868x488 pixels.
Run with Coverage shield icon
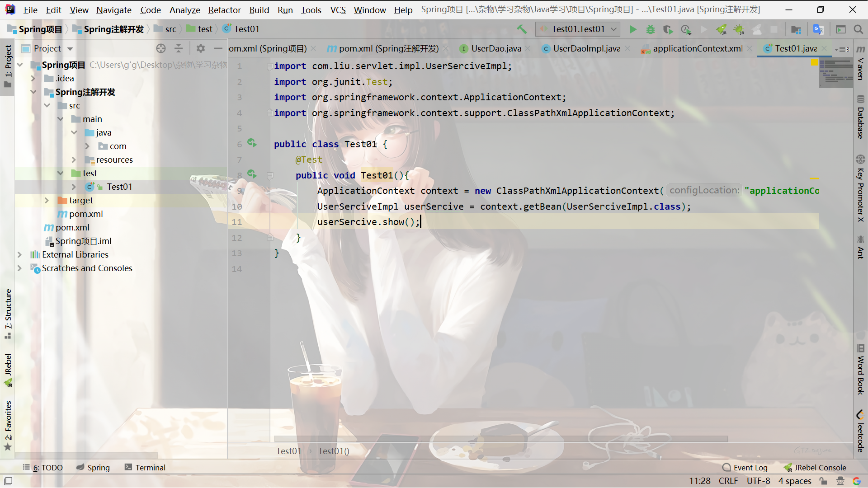tap(668, 29)
